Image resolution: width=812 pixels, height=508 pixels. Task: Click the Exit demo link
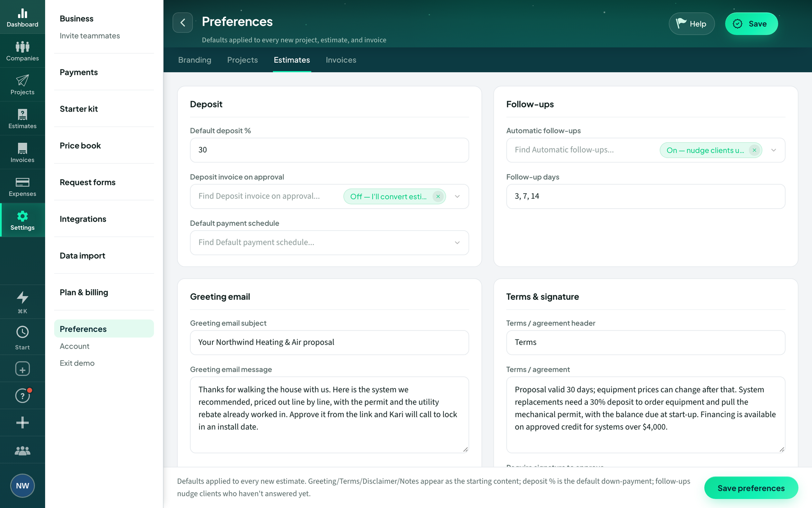tap(77, 363)
